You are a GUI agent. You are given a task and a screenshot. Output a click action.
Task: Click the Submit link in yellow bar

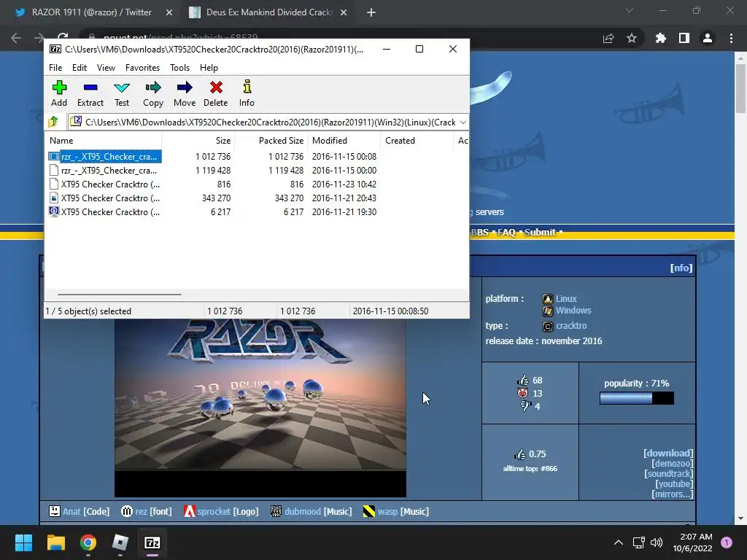click(x=540, y=233)
